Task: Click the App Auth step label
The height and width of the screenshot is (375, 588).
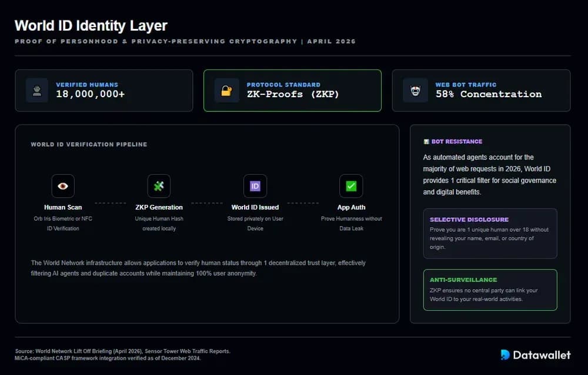Action: tap(351, 207)
